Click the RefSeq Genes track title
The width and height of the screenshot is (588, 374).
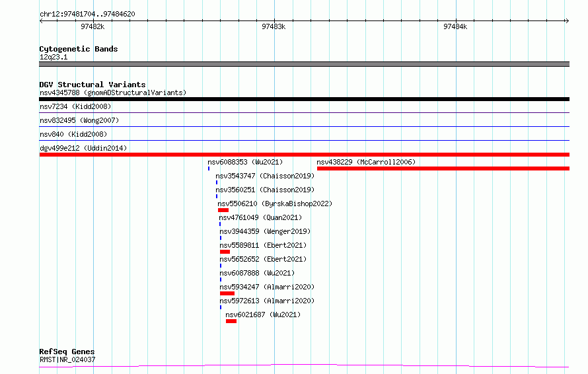(x=67, y=352)
